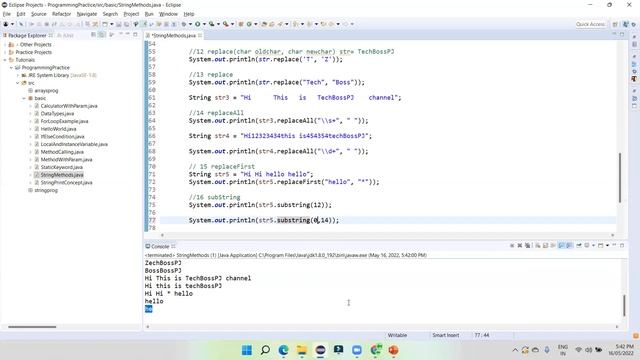Click the Save icon in the toolbar
The image size is (640, 360).
[x=119, y=24]
